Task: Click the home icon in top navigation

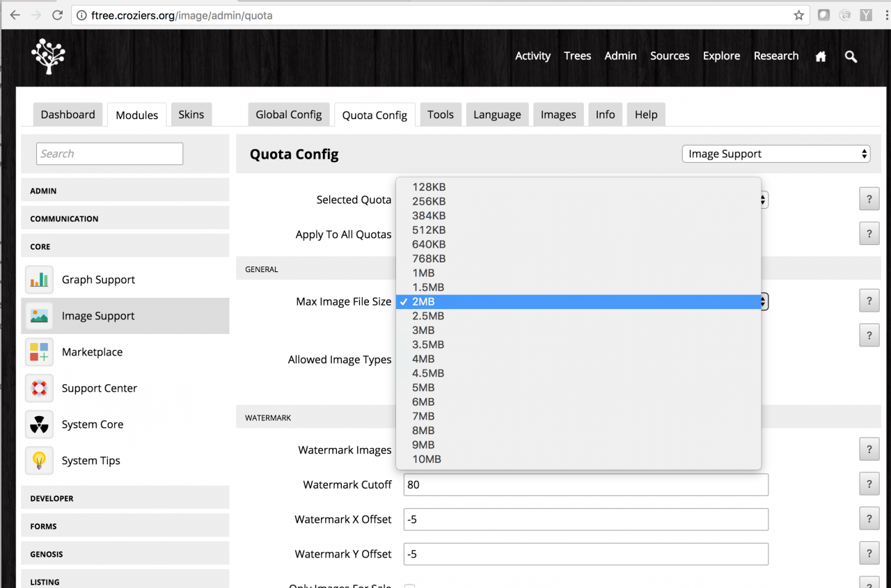Action: 821,56
